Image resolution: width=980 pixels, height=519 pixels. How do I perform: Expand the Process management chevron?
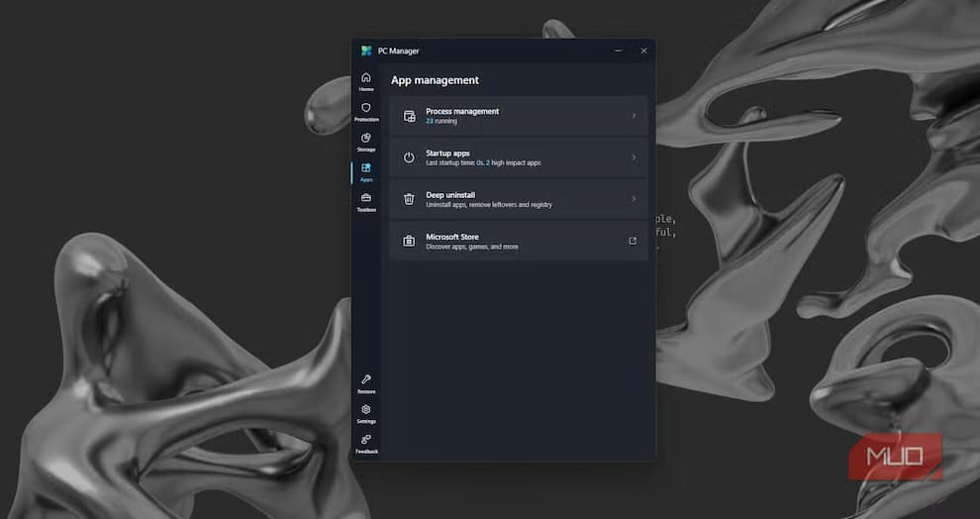pos(634,116)
